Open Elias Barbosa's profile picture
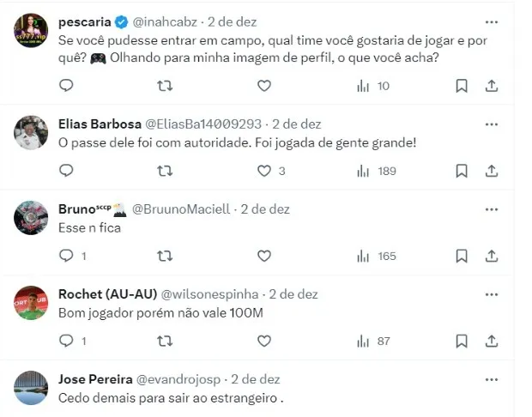The height and width of the screenshot is (417, 532). coord(31,132)
